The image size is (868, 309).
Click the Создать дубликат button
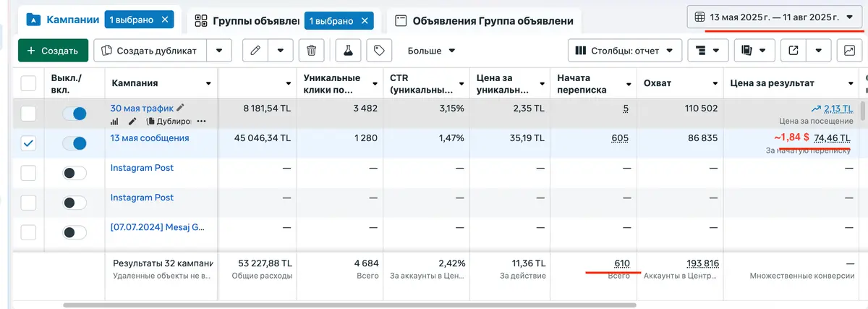[150, 51]
